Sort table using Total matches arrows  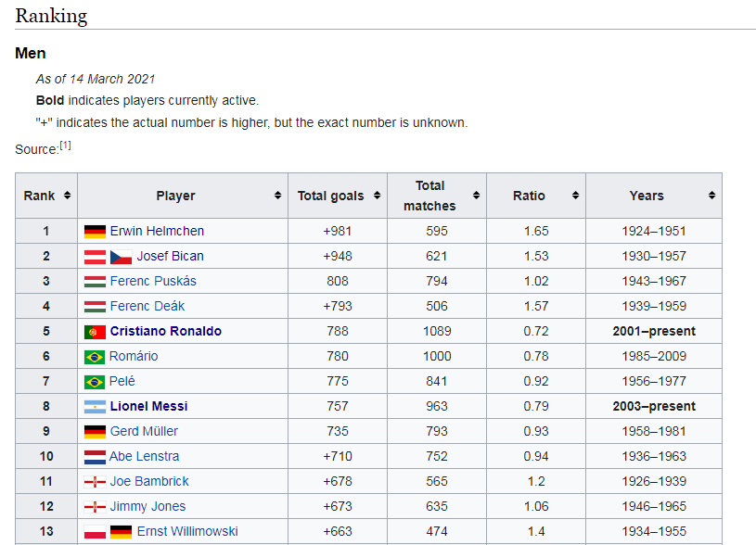tap(476, 196)
